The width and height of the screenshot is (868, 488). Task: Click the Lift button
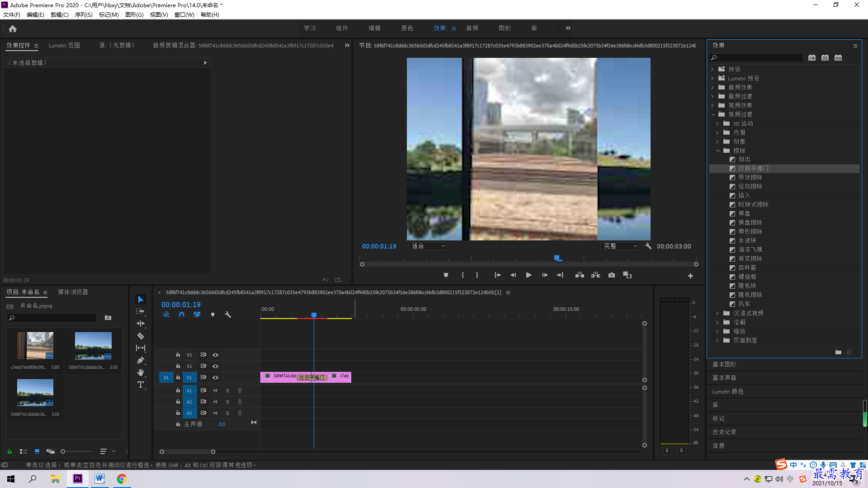coord(580,275)
